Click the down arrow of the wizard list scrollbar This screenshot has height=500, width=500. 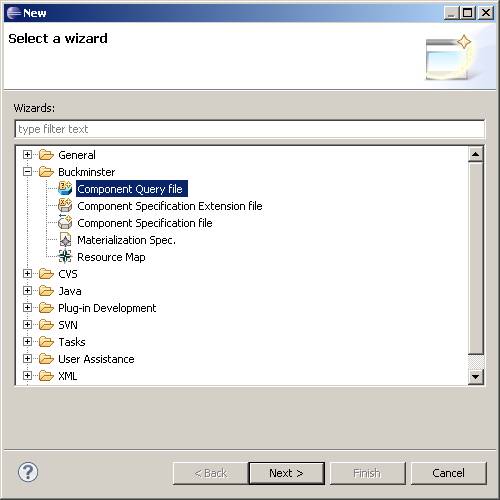click(x=476, y=377)
